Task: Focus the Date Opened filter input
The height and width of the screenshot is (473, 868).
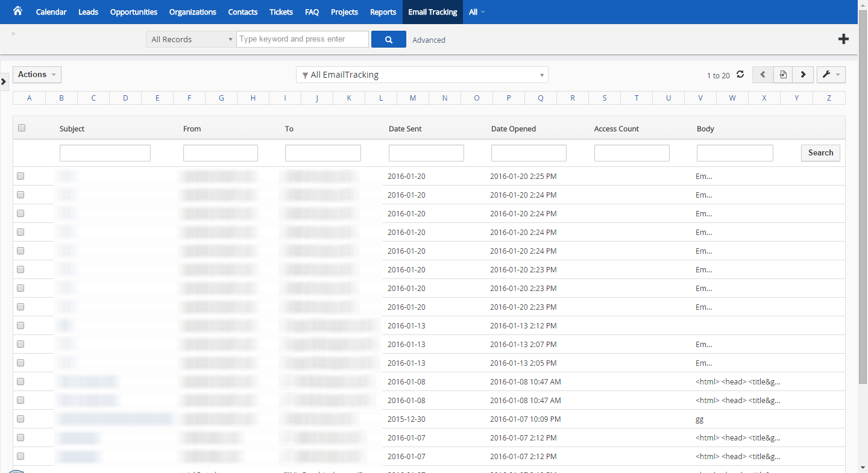Action: [529, 153]
